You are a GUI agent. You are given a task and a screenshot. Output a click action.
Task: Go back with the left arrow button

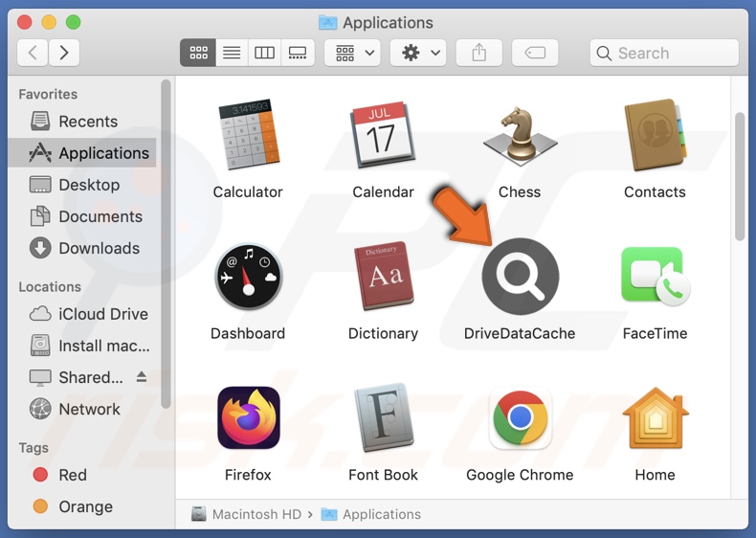pos(33,53)
